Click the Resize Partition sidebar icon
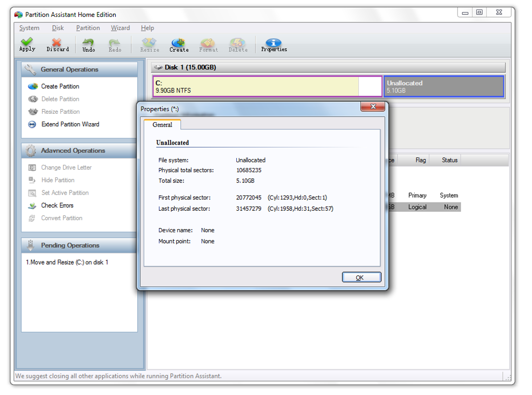Screen dimensions: 532x395 (32, 112)
